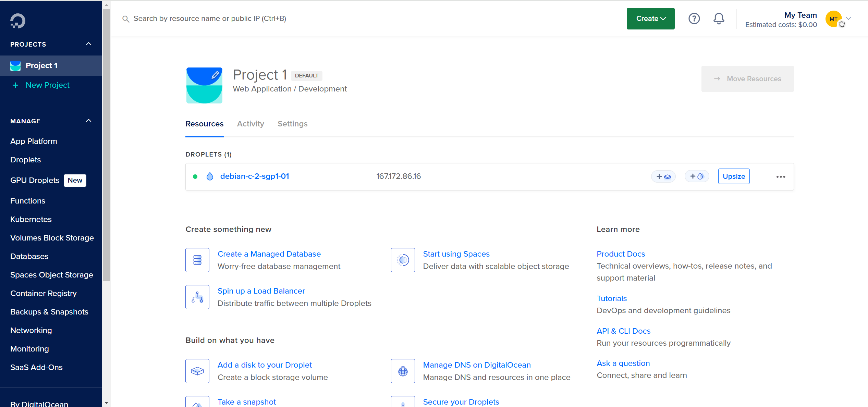Click the DEFAULT badge next to Project 1
Screen dimensions: 868x407
click(307, 76)
